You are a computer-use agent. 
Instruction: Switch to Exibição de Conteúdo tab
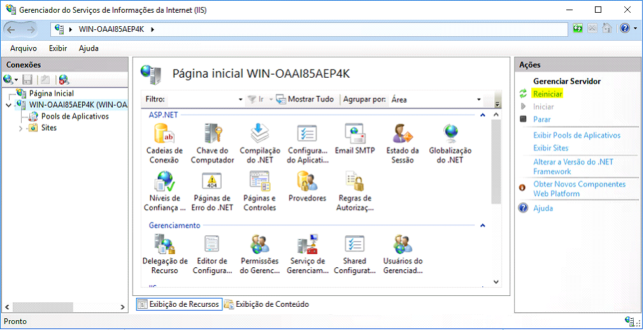point(266,304)
